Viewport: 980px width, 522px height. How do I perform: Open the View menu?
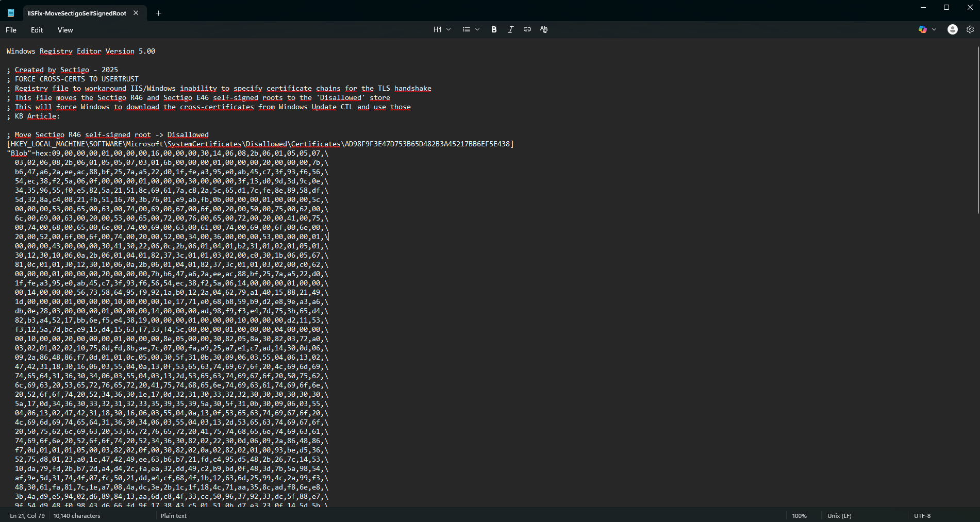pos(65,30)
